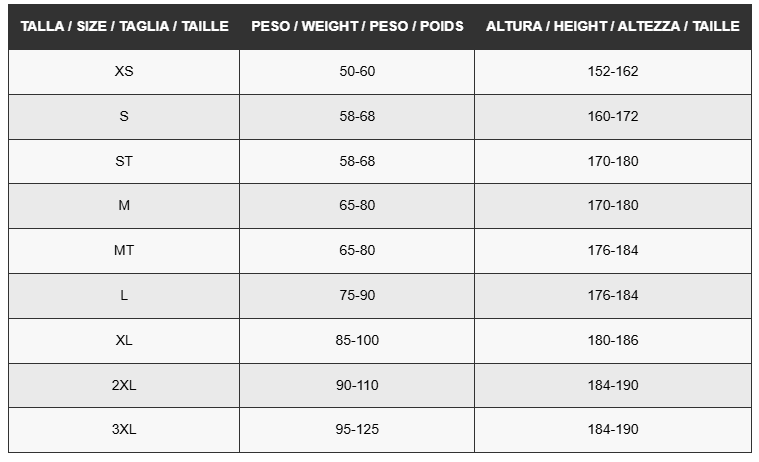759x462 pixels.
Task: Click the 75-90 weight cell
Action: 357,295
